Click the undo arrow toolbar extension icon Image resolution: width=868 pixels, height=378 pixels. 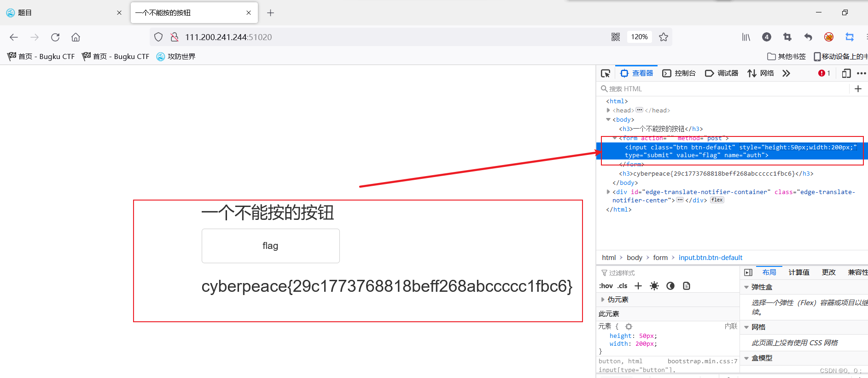pos(808,37)
